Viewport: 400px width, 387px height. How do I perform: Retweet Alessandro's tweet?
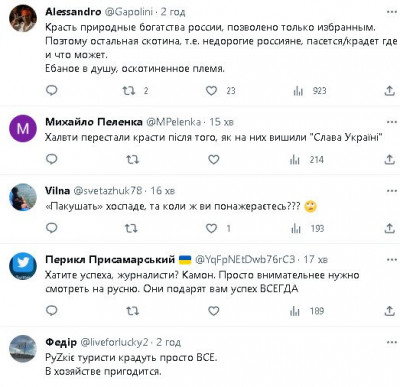tap(129, 91)
